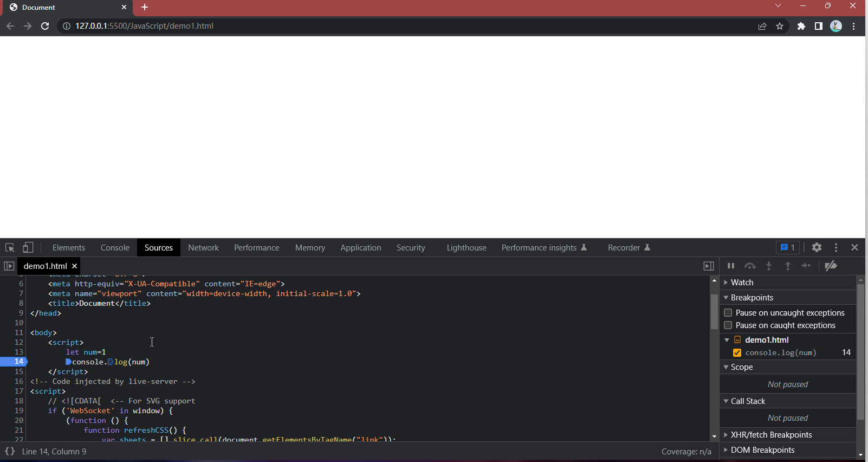Open DevTools settings gear
Image resolution: width=868 pixels, height=462 pixels.
click(x=817, y=248)
